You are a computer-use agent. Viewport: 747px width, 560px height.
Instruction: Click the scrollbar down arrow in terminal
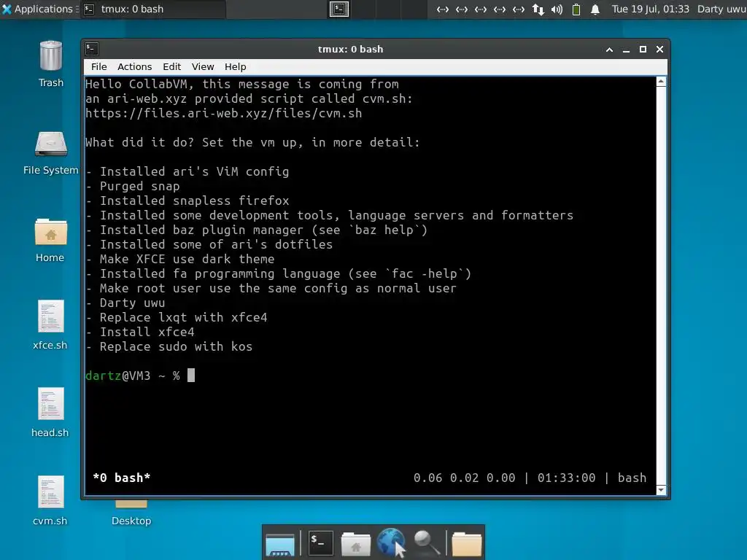[661, 490]
